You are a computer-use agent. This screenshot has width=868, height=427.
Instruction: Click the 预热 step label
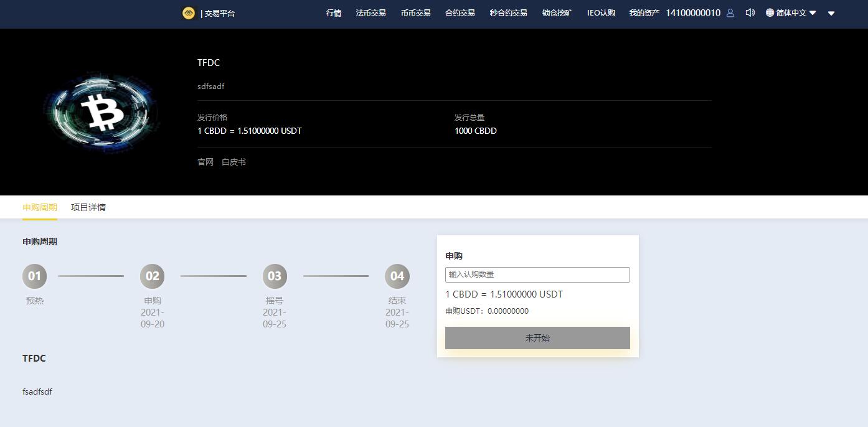35,301
